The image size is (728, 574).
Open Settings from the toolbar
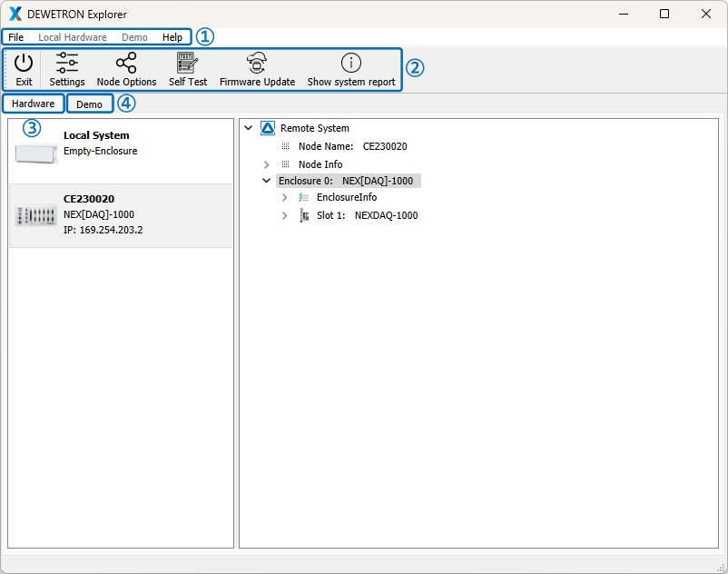67,70
